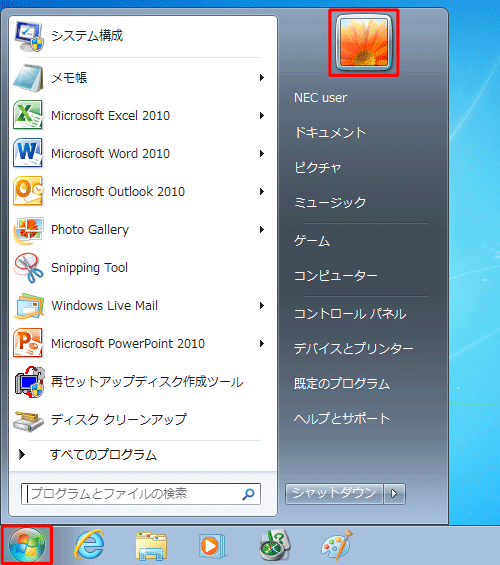This screenshot has height=565, width=500.
Task: Expand Microsoft Word 2010 jump list arrow
Action: (262, 154)
